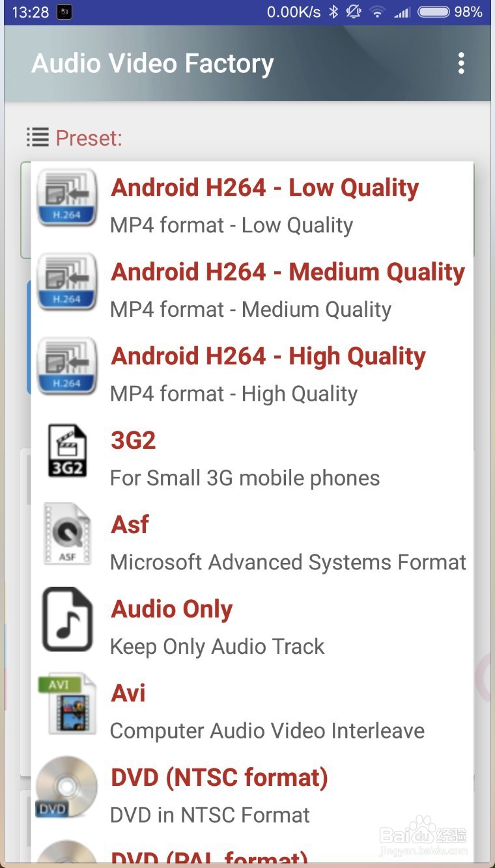Click 'MP4 format - High Quality' description
The image size is (495, 868).
(234, 394)
